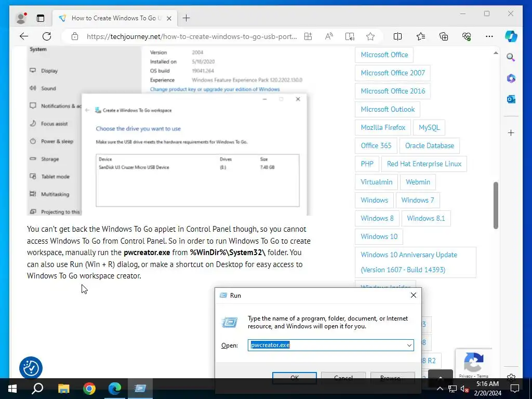Click the reCAPTCHA badge
Screen dimensions: 532x399
474,364
